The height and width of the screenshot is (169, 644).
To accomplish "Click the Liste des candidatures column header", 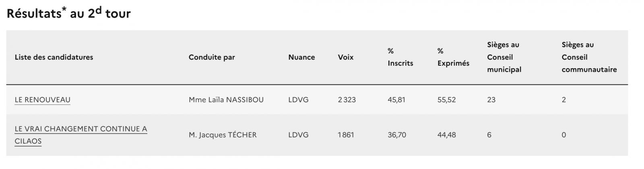I will pos(54,57).
